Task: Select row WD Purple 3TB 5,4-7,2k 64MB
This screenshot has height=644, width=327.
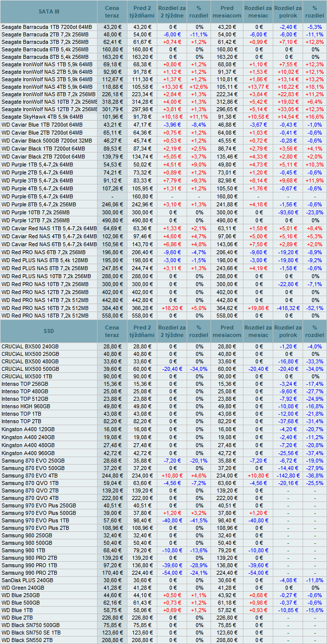Action: (x=163, y=180)
